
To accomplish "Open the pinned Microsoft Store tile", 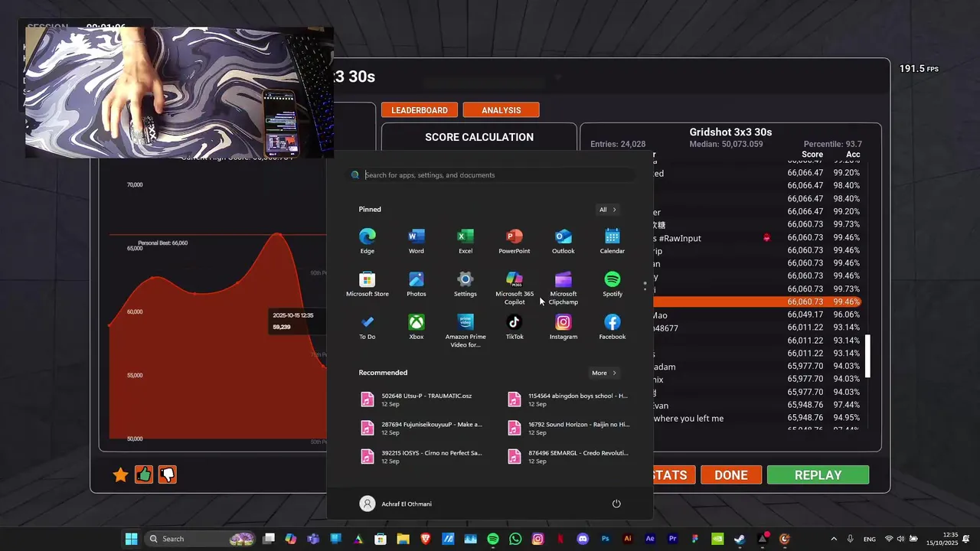I will coord(367,284).
